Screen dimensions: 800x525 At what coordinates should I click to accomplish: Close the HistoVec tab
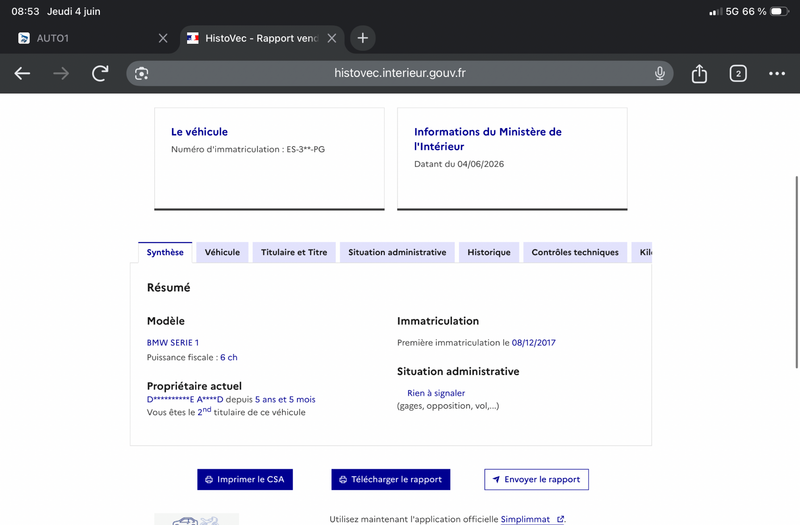[332, 38]
